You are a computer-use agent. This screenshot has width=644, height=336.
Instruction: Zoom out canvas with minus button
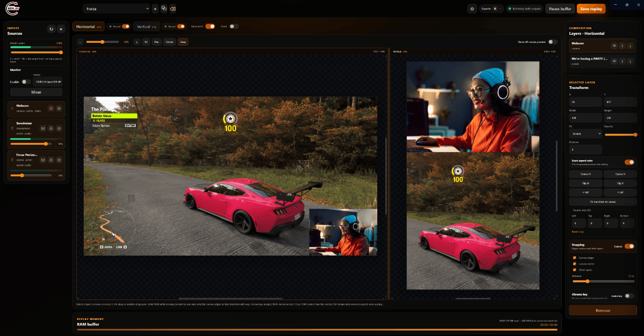point(80,41)
